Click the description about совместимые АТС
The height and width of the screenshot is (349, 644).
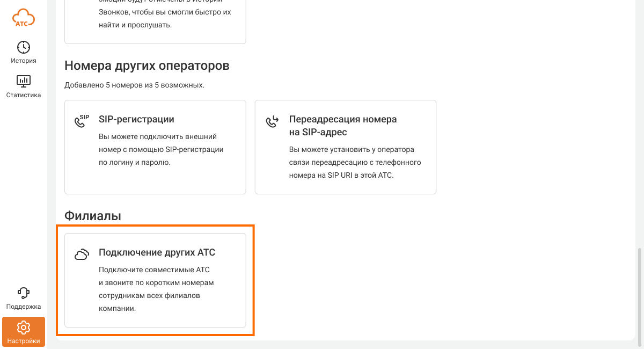156,289
